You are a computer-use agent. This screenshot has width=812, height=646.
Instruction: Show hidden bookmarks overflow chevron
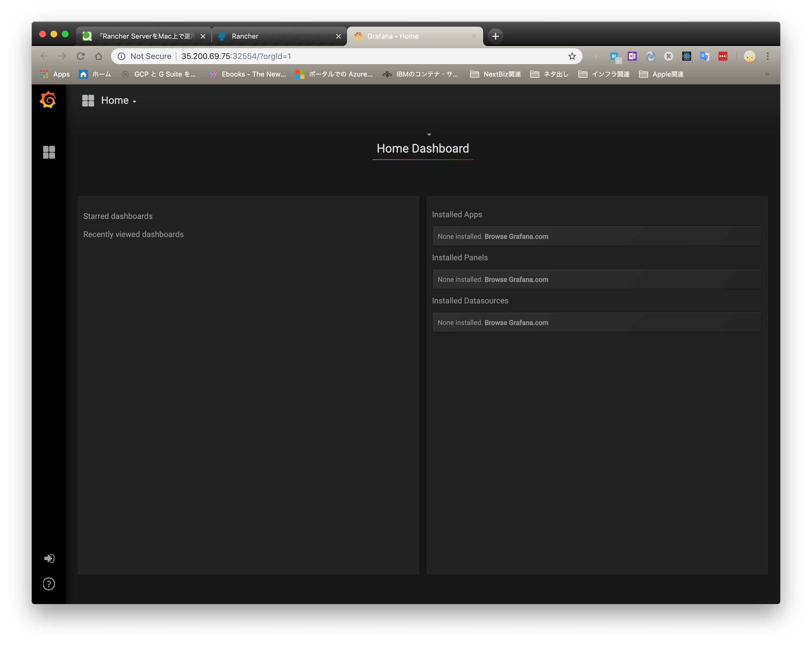(x=767, y=74)
